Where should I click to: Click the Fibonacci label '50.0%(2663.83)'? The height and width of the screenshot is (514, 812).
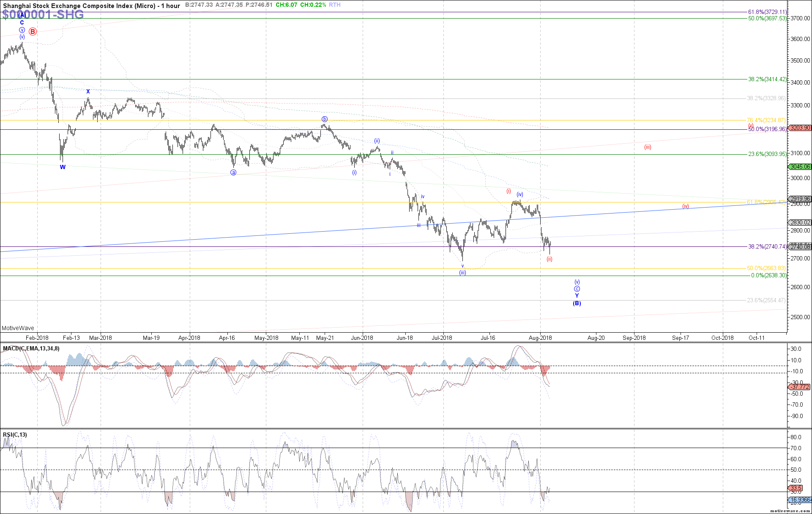(x=766, y=268)
